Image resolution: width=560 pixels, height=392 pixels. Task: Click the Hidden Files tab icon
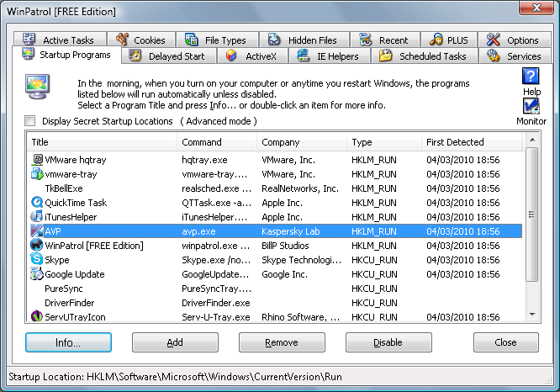click(274, 40)
